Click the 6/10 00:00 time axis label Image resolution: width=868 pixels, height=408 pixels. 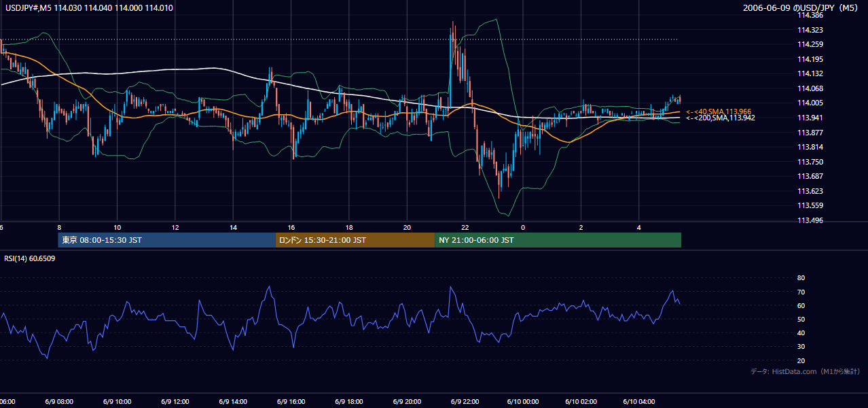point(522,402)
